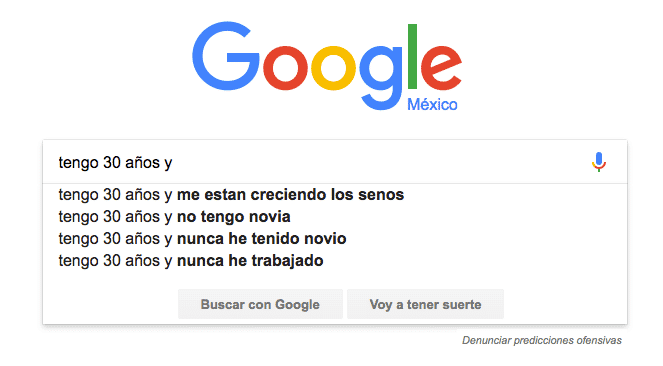Click the number '30' in the typed query
This screenshot has width=663, height=366.
112,162
